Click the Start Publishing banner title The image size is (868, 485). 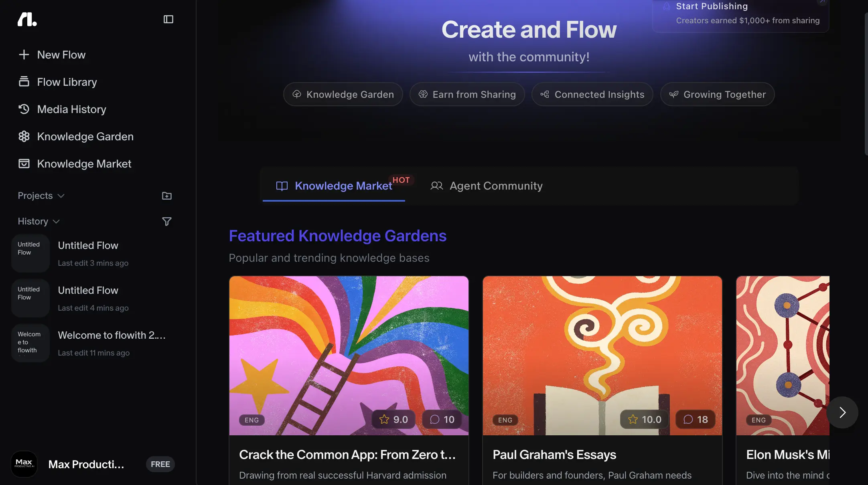[712, 6]
